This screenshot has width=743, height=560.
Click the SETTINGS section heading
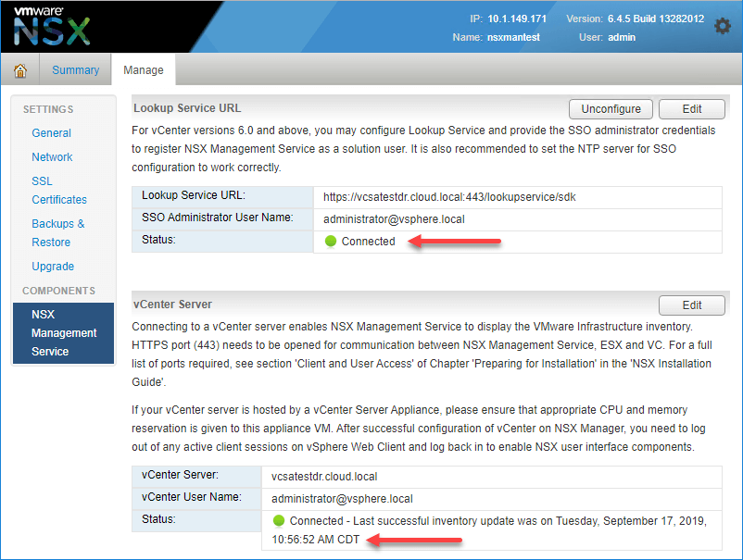tap(48, 109)
